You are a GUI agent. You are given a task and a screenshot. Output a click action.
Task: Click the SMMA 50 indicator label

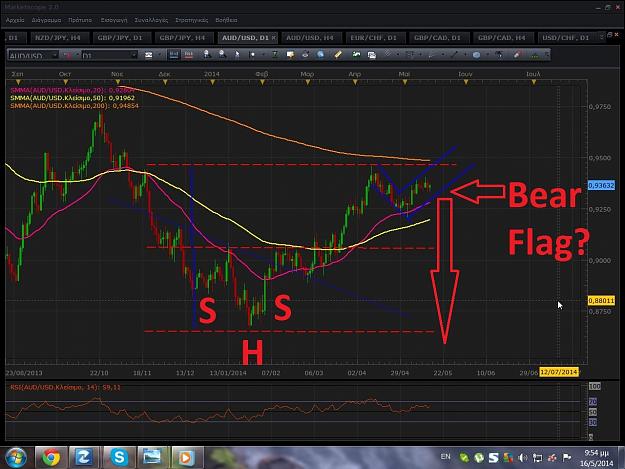tap(73, 98)
